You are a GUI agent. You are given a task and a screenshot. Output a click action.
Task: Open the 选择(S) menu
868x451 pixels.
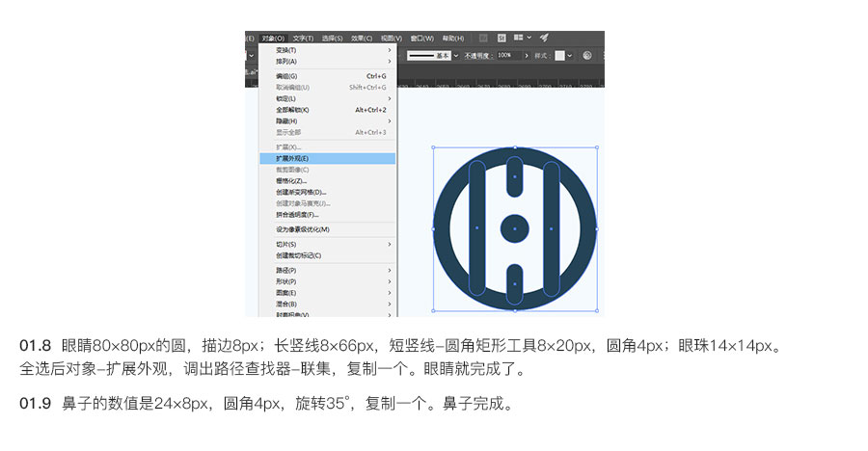pyautogui.click(x=332, y=39)
